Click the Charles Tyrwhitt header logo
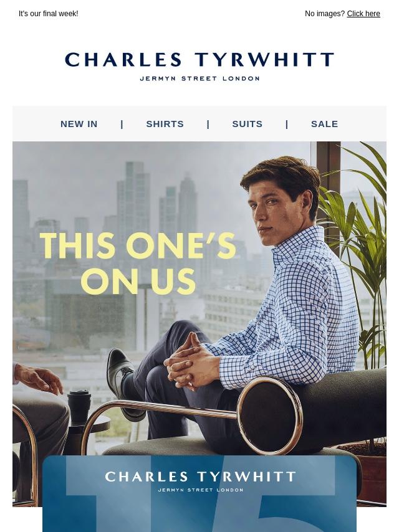 [x=199, y=60]
